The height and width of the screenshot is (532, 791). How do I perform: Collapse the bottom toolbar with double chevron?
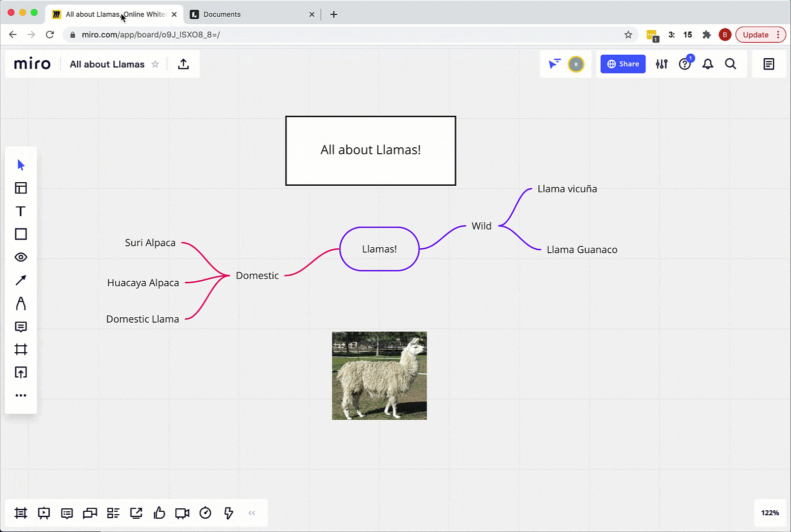pyautogui.click(x=252, y=513)
